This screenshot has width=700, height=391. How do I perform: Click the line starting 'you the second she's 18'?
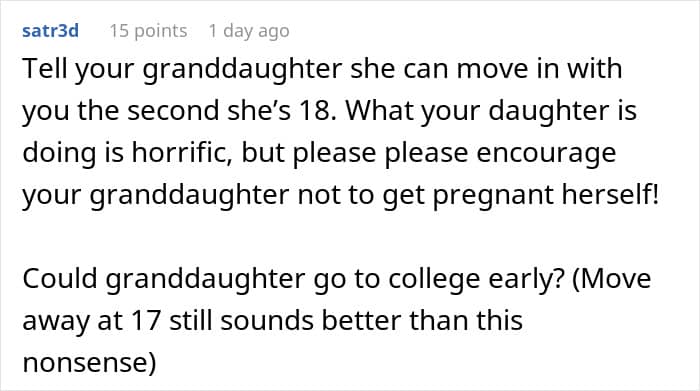329,111
